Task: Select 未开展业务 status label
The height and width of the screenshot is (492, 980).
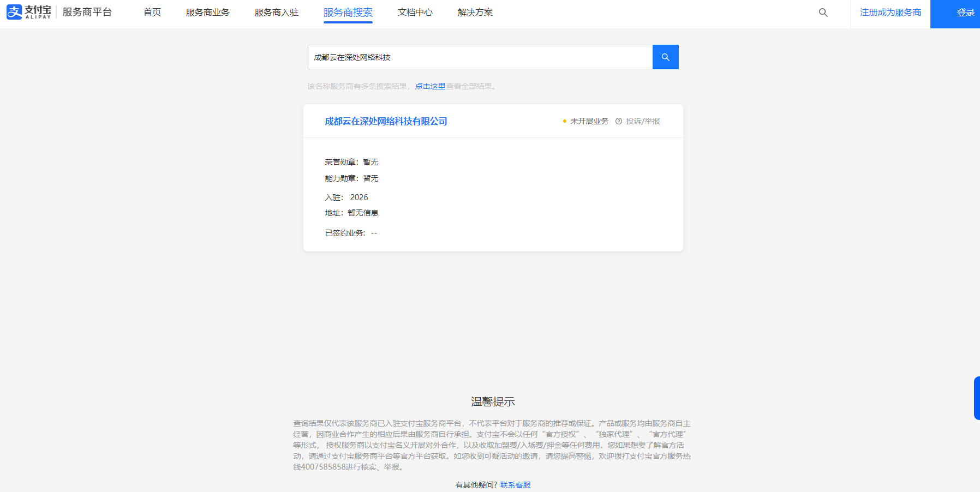Action: pyautogui.click(x=589, y=121)
